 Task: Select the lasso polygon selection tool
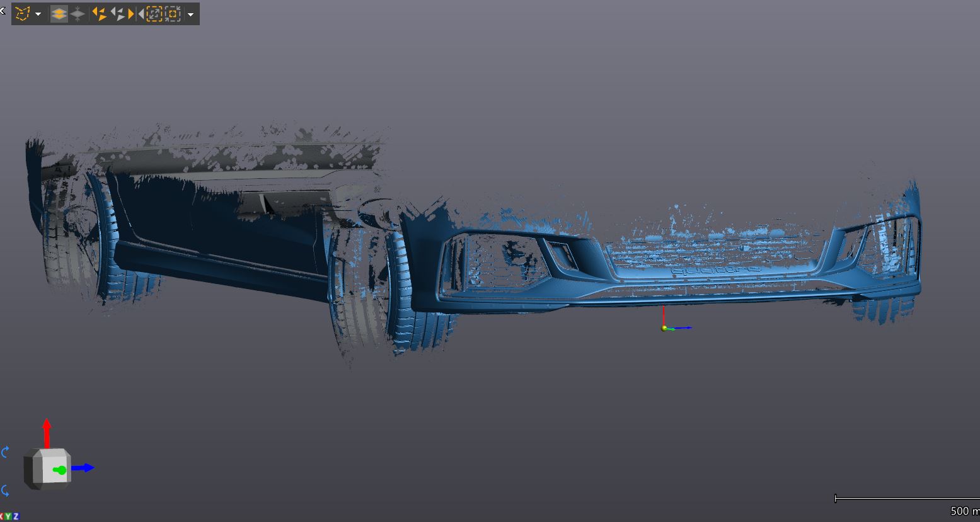tap(23, 13)
